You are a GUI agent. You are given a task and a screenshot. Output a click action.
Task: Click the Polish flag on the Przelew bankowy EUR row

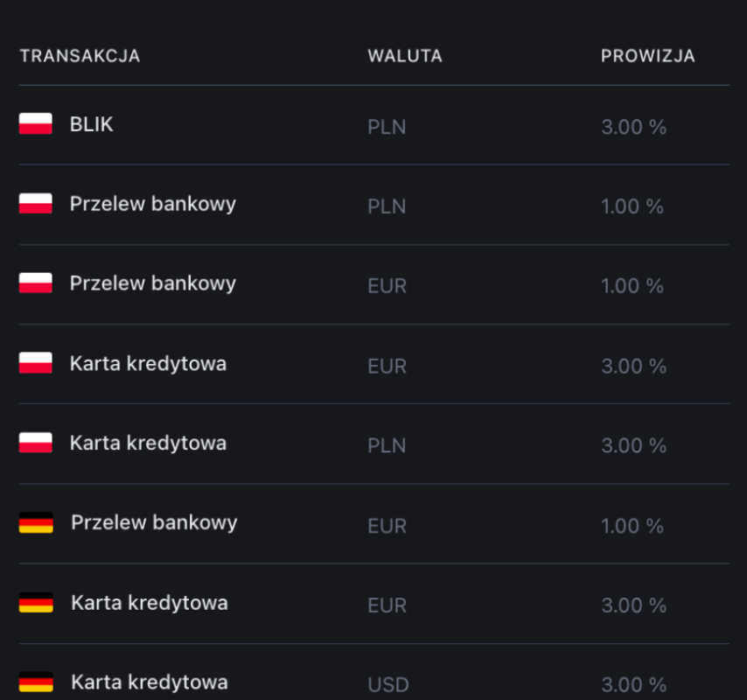click(36, 283)
